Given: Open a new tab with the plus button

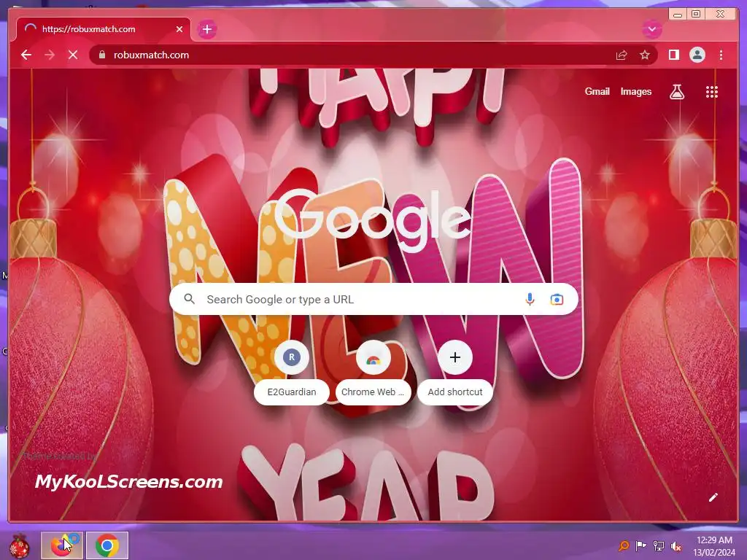Looking at the screenshot, I should pyautogui.click(x=206, y=29).
